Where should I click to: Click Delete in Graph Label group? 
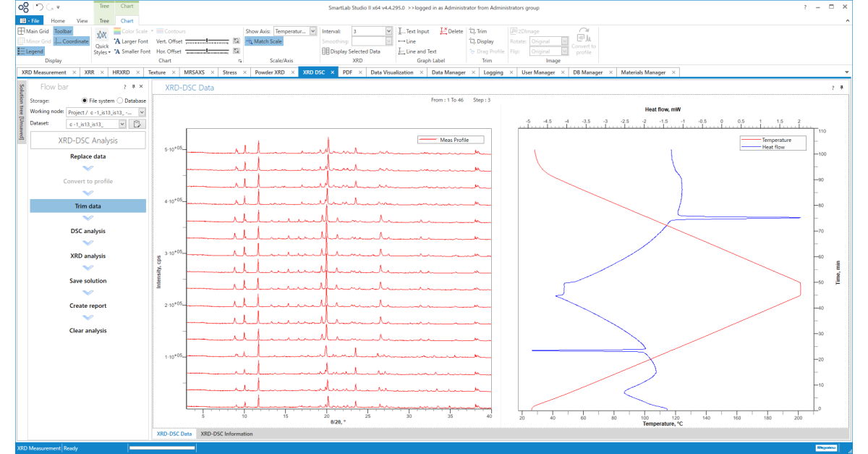pyautogui.click(x=451, y=31)
